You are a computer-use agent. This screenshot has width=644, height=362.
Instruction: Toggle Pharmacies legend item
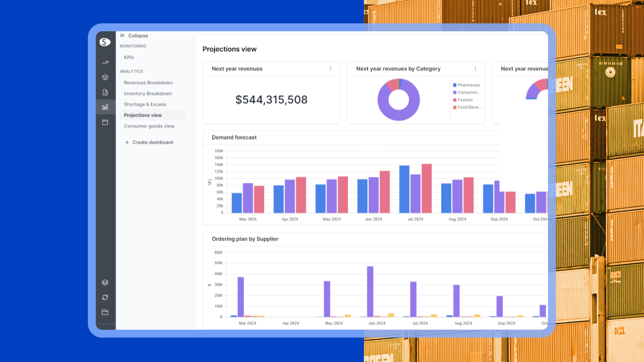(467, 85)
